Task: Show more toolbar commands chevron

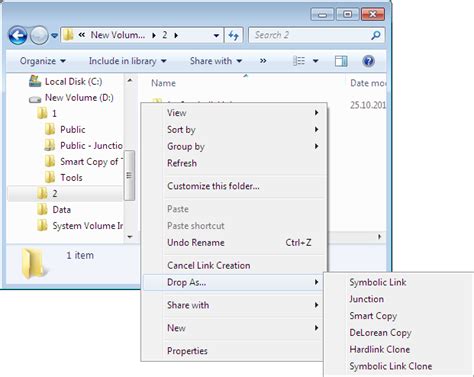Action: pyautogui.click(x=263, y=61)
